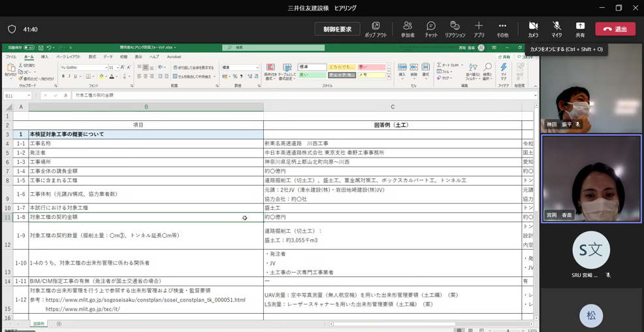
Task: Click 切り取り cut command
Action: coord(26,65)
